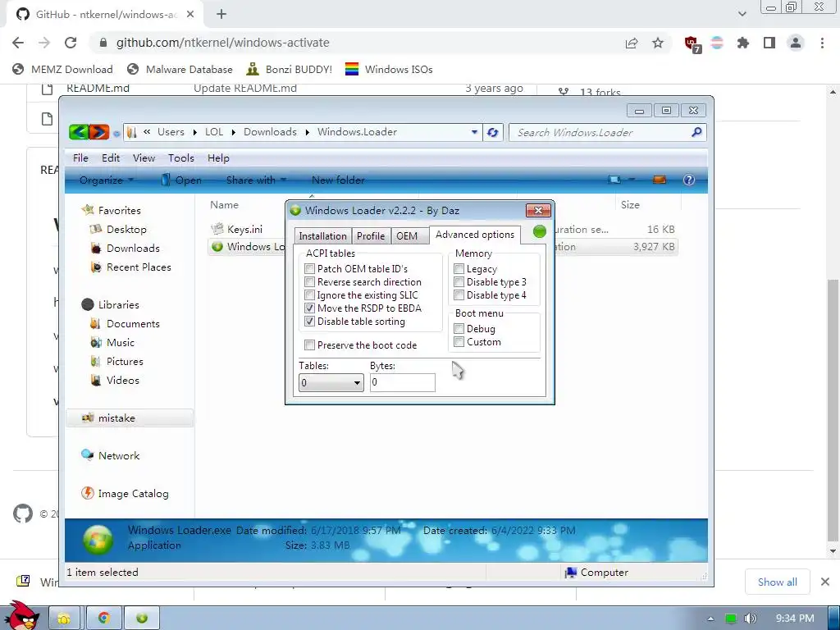
Task: Enable Custom boot menu checkbox
Action: 459,342
